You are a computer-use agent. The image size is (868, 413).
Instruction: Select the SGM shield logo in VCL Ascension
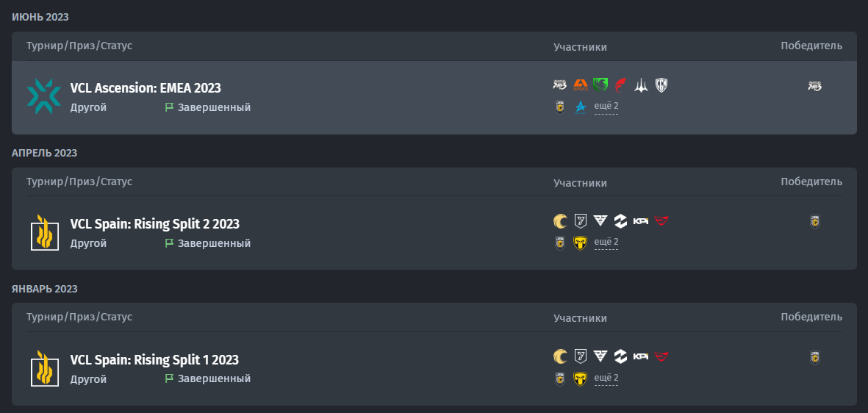click(661, 85)
